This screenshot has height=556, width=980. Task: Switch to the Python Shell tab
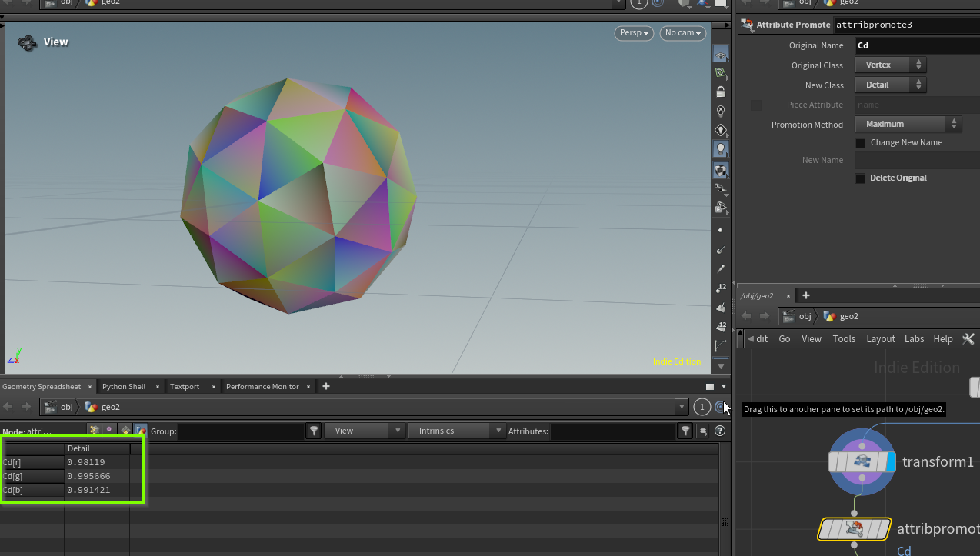(123, 386)
